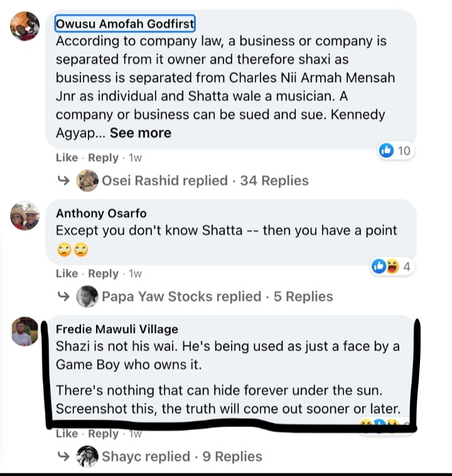
Task: Expand Shayc's 9 replies thread
Action: point(182,457)
